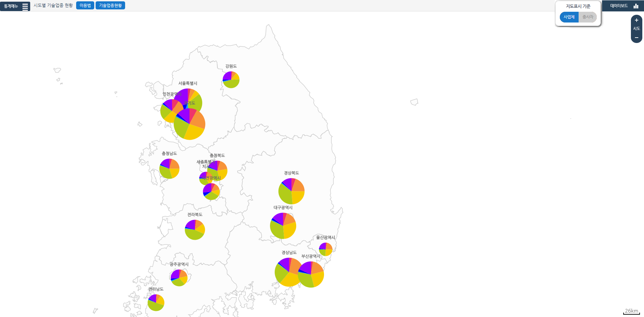
Task: Click the 데이터보드 bar chart icon
Action: click(636, 6)
